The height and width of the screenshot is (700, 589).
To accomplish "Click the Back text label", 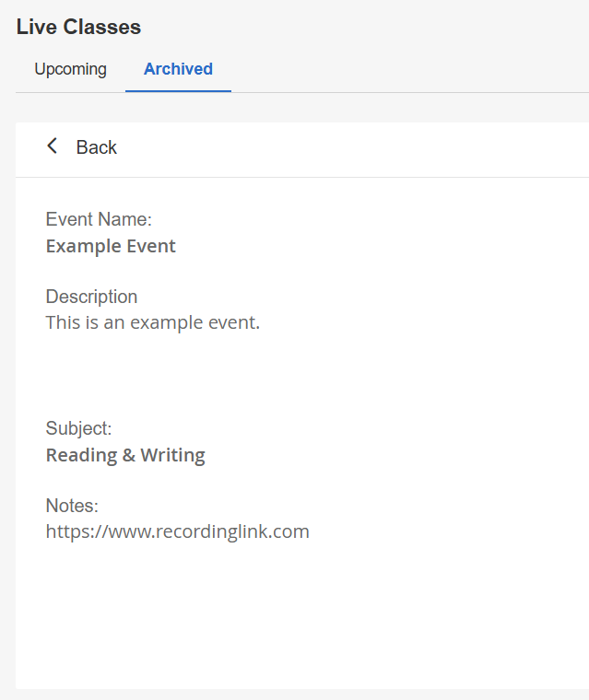I will (x=97, y=147).
